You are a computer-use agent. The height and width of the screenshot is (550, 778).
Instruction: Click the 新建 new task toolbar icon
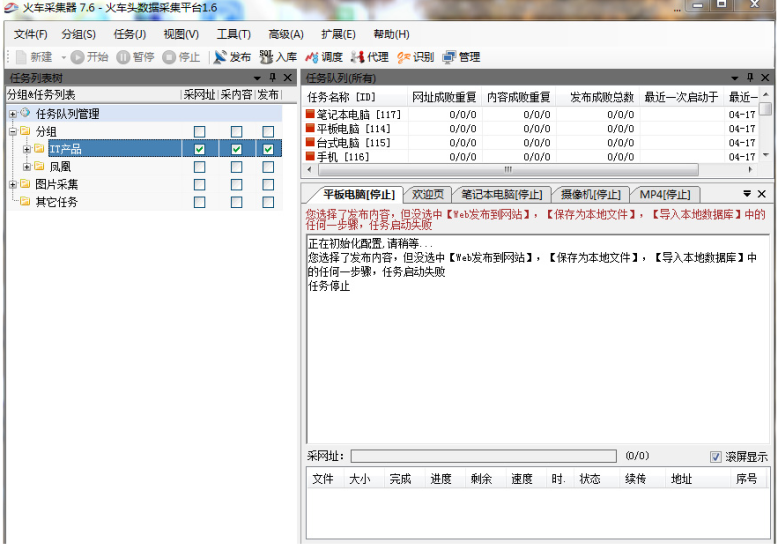pyautogui.click(x=34, y=57)
